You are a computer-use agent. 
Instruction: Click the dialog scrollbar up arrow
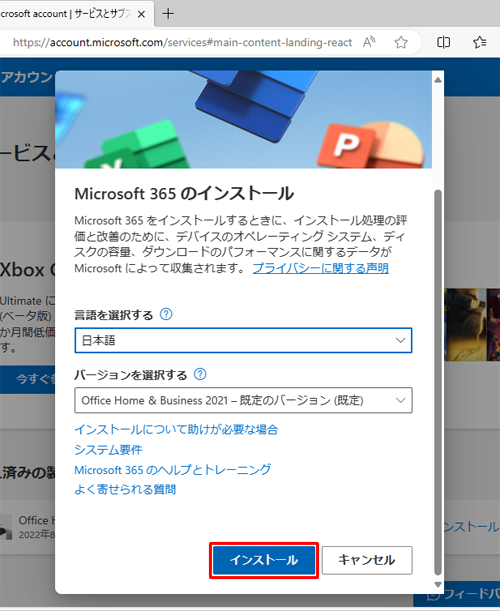coord(438,80)
